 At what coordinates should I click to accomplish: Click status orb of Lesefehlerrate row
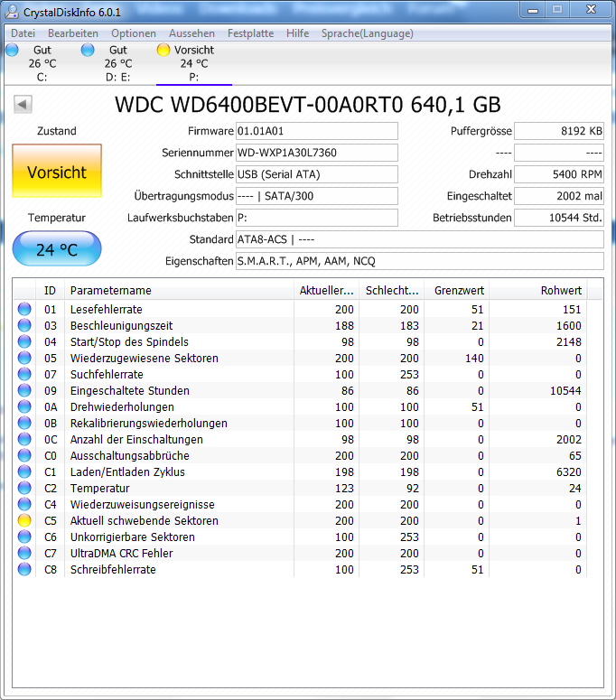[24, 309]
